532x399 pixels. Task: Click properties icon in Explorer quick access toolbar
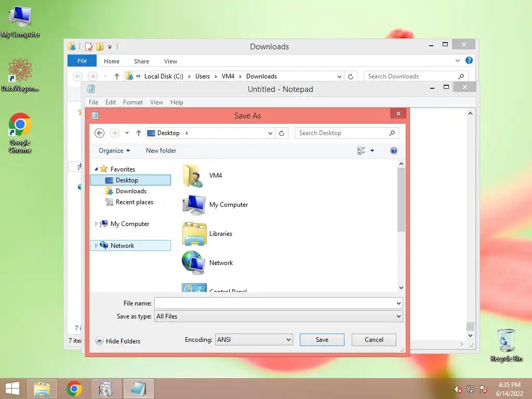click(89, 46)
